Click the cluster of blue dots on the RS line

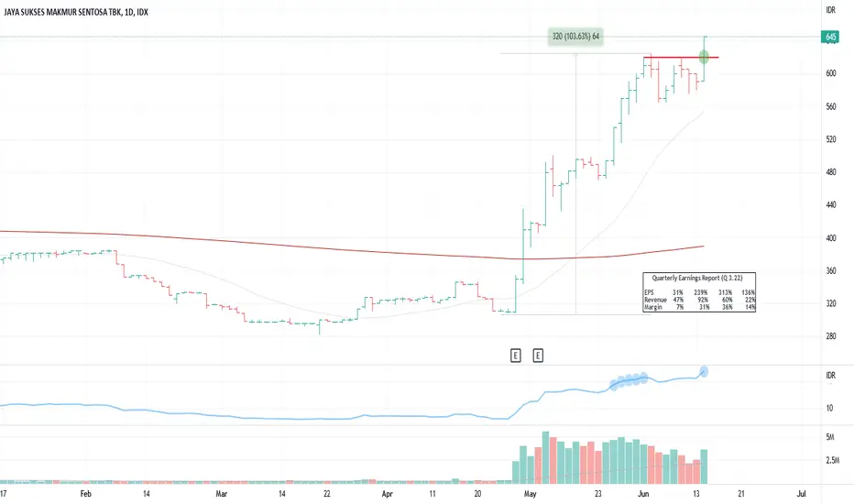pyautogui.click(x=629, y=379)
